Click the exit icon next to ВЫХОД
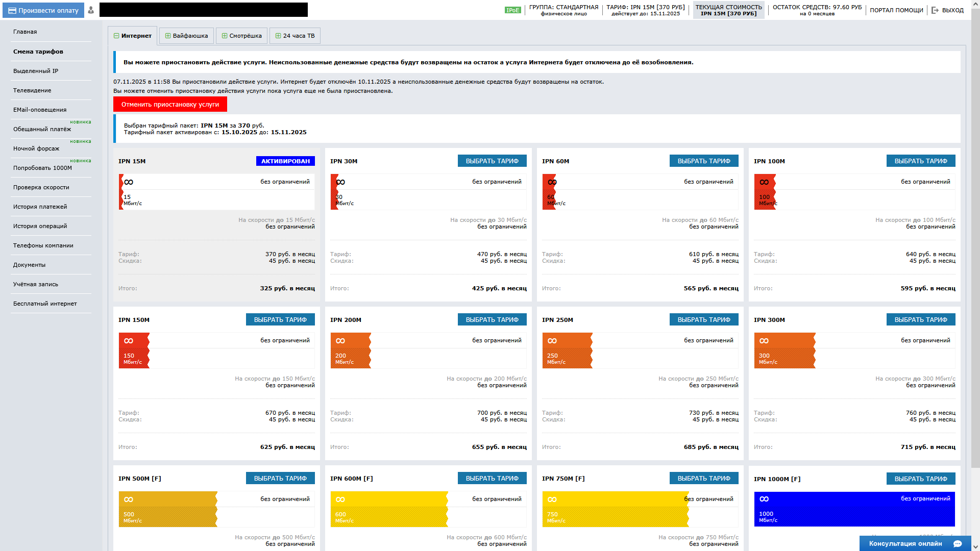Viewport: 980px width, 551px height. (x=935, y=10)
